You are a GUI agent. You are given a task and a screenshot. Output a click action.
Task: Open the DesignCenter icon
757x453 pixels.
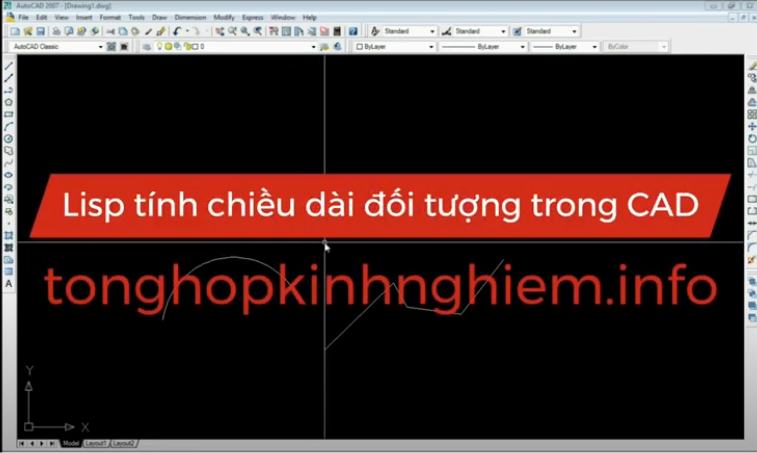[x=286, y=31]
